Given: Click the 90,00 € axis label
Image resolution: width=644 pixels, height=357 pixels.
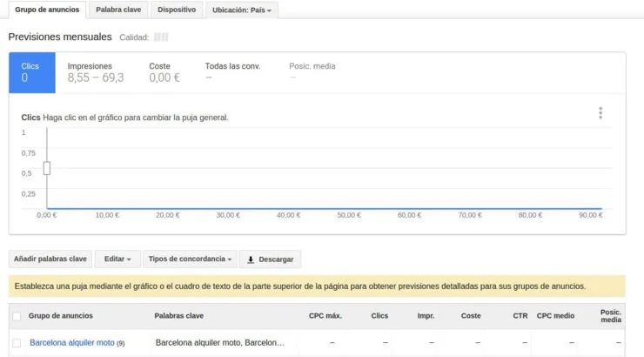Looking at the screenshot, I should click(591, 215).
